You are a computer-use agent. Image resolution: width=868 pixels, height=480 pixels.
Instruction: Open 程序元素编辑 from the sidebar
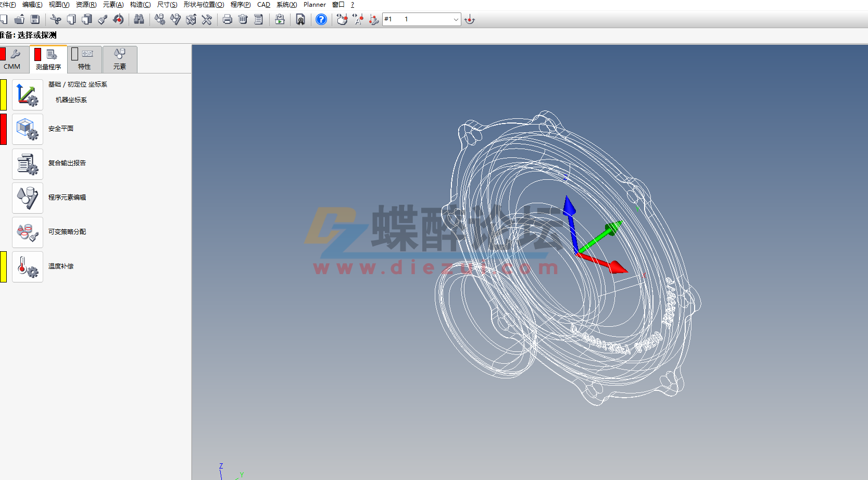click(27, 198)
